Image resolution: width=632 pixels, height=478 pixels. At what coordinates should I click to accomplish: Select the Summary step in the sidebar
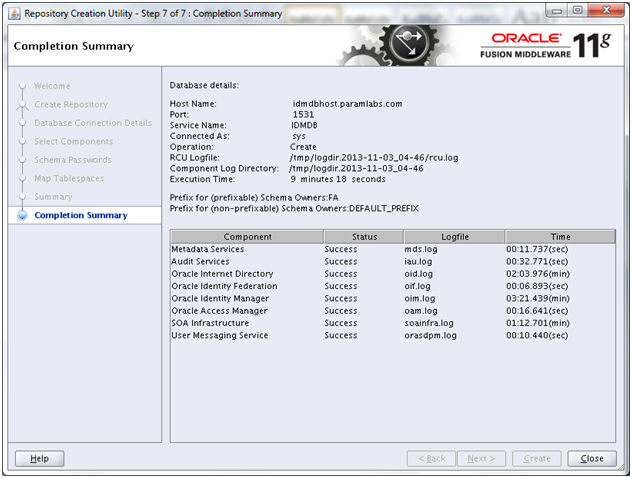53,197
